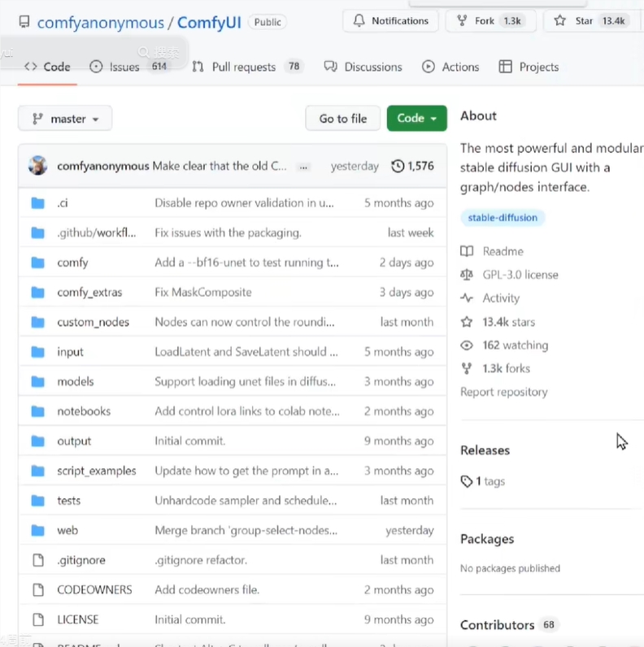
Task: Click the file icon next to LICENSE
Action: pyautogui.click(x=38, y=619)
